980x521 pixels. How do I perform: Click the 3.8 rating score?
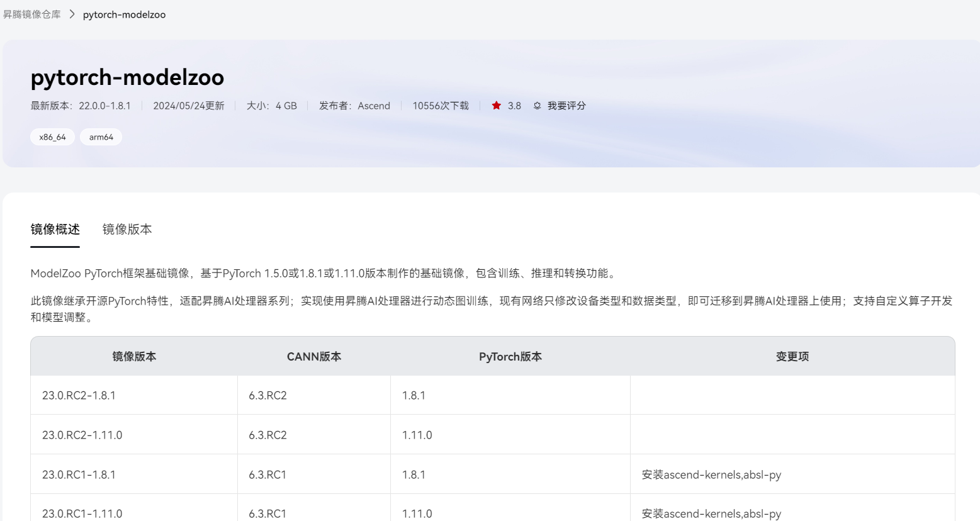(514, 106)
